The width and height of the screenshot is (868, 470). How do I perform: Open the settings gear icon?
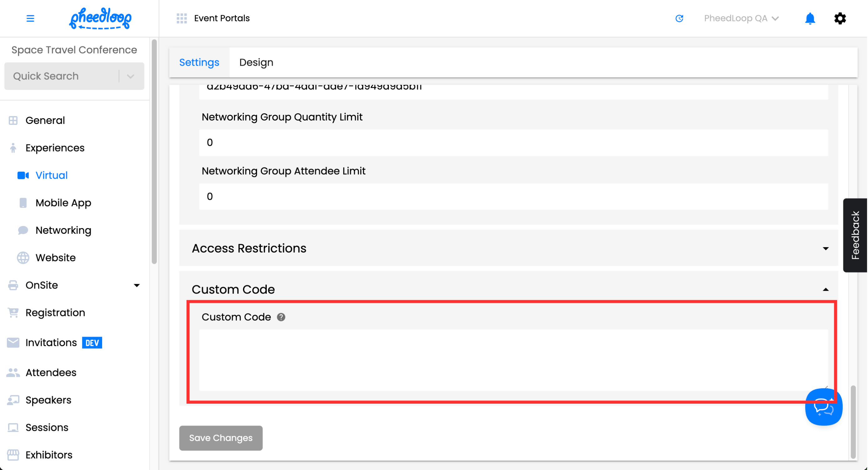pos(840,18)
